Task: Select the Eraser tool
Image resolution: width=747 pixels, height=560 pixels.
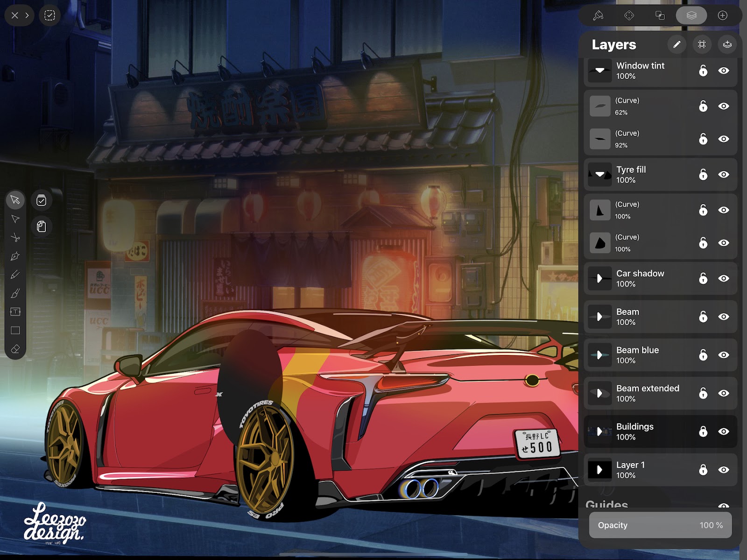Action: tap(15, 349)
